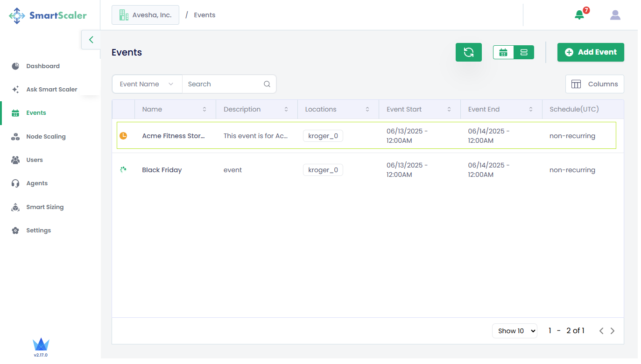
Task: Click the green refresh events button
Action: (468, 52)
